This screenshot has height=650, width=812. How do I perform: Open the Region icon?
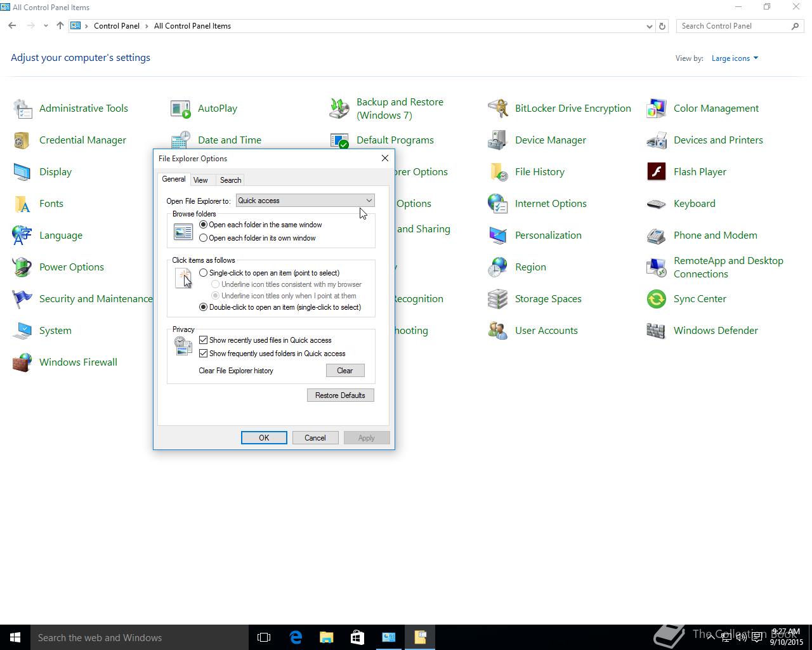(x=498, y=267)
